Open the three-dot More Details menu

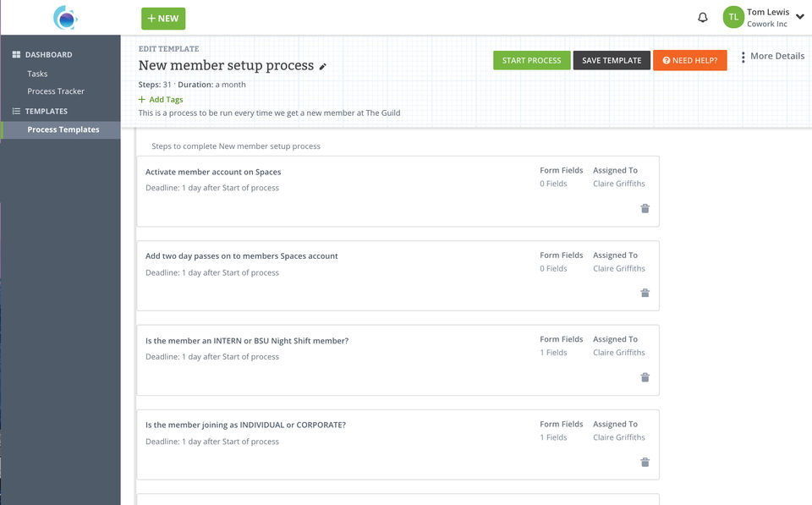(x=743, y=57)
